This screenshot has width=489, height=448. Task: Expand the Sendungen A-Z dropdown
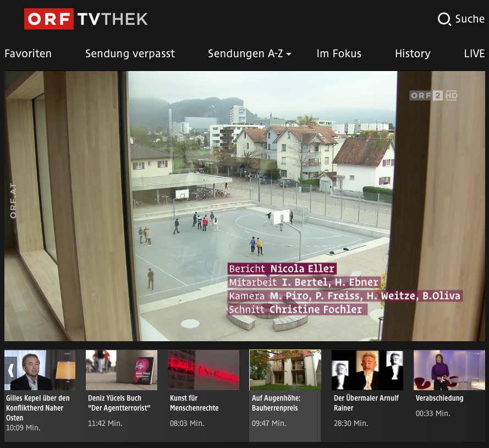coord(249,53)
